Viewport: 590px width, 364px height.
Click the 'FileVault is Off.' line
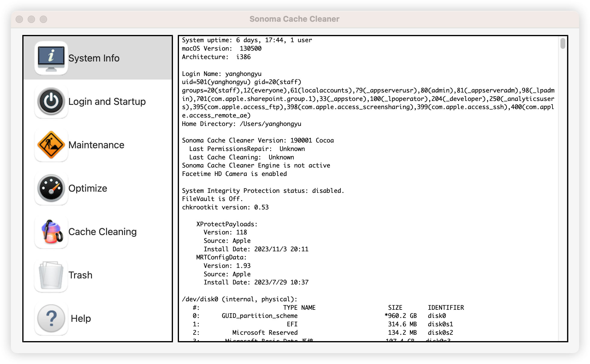tap(212, 199)
